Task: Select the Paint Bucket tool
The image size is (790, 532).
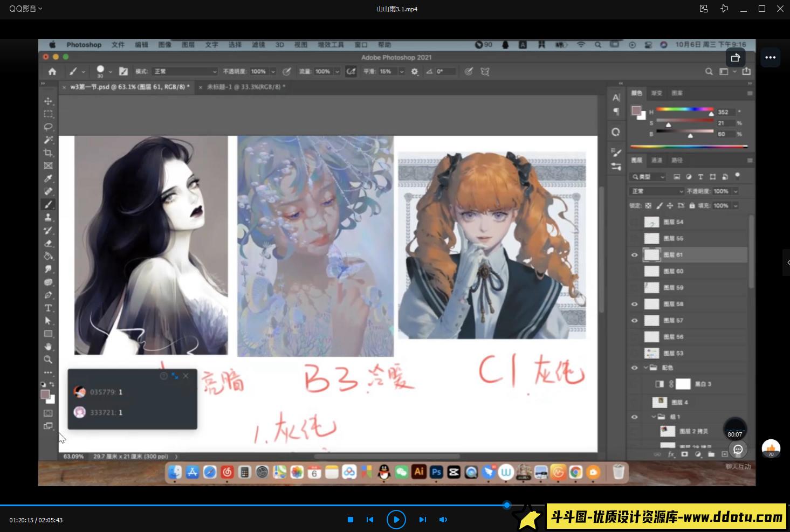Action: pyautogui.click(x=48, y=256)
